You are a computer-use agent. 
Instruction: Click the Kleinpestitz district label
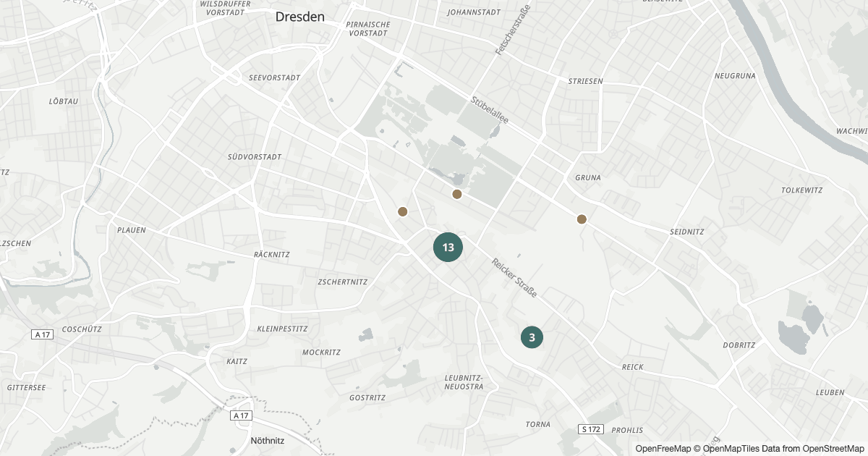[x=282, y=329]
